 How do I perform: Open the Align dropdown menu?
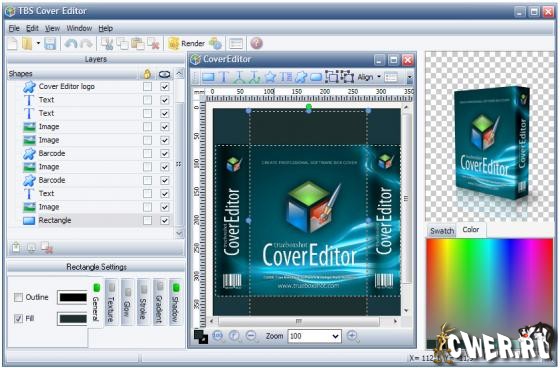coord(369,77)
